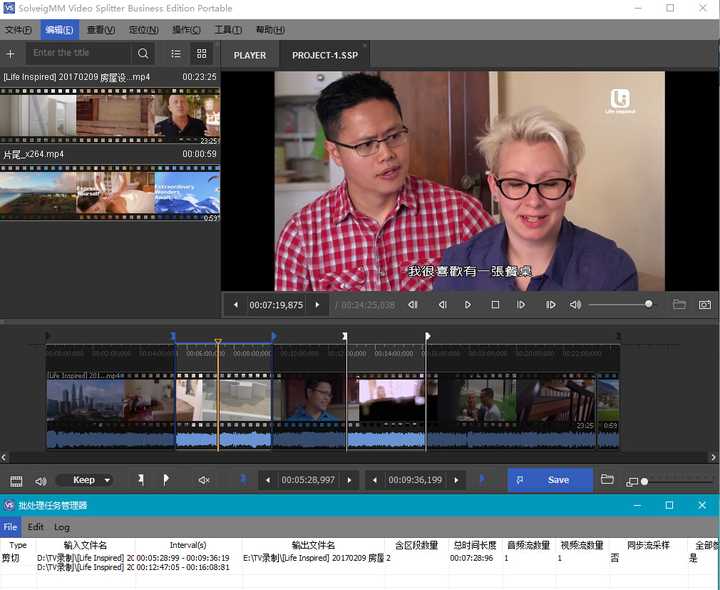720x590 pixels.
Task: Open output folder icon next to Save
Action: pyautogui.click(x=607, y=480)
